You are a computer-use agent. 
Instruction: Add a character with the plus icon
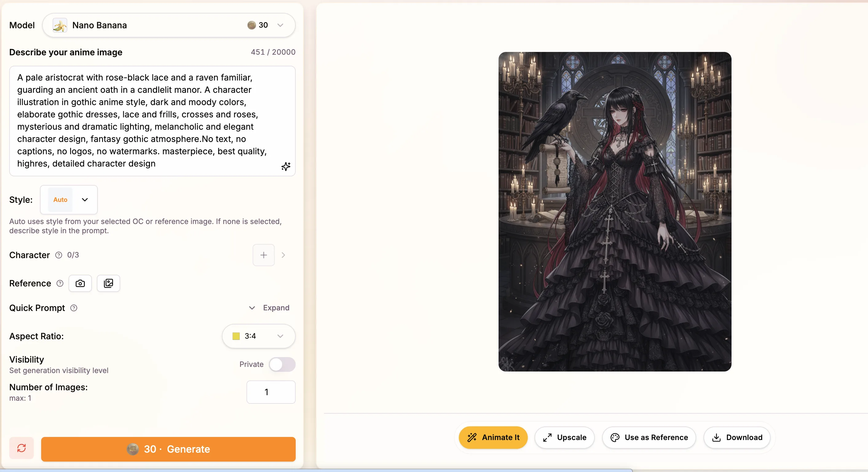point(263,255)
